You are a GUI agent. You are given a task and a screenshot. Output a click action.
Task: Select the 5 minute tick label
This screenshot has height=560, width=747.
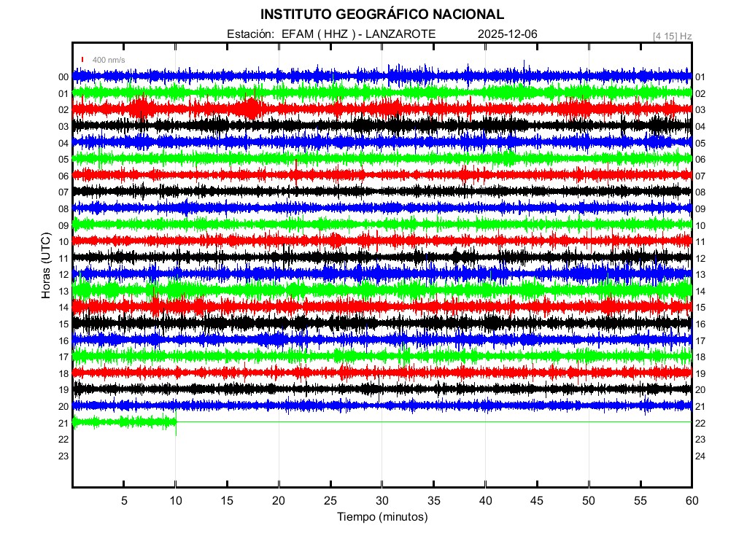tap(124, 500)
